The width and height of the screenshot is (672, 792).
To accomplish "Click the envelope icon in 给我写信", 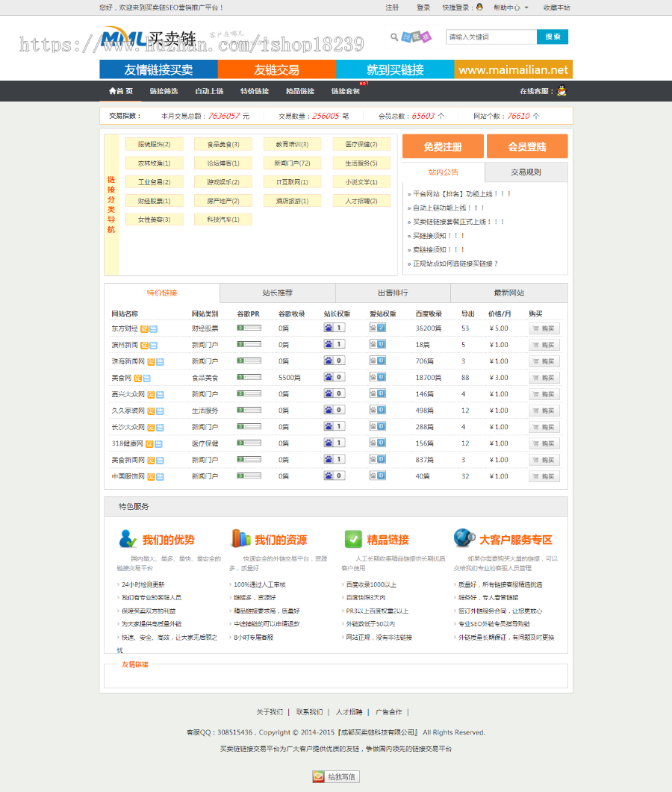I will (318, 777).
